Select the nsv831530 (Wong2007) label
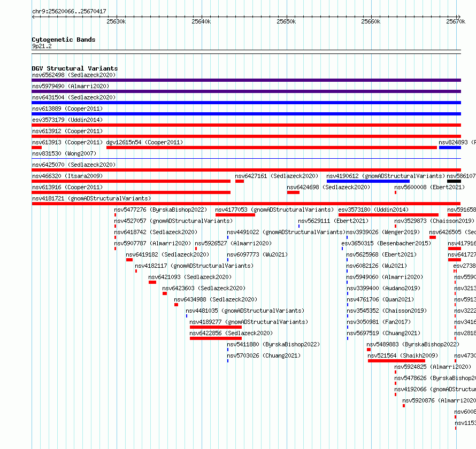Screen dimensions: 476x449 coord(64,153)
